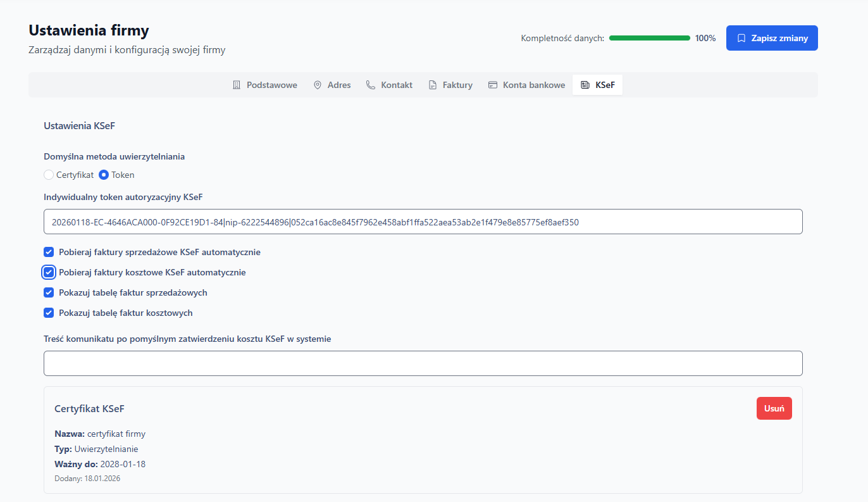This screenshot has height=502, width=868.
Task: Focus the KSeF authorization token field
Action: coord(423,222)
